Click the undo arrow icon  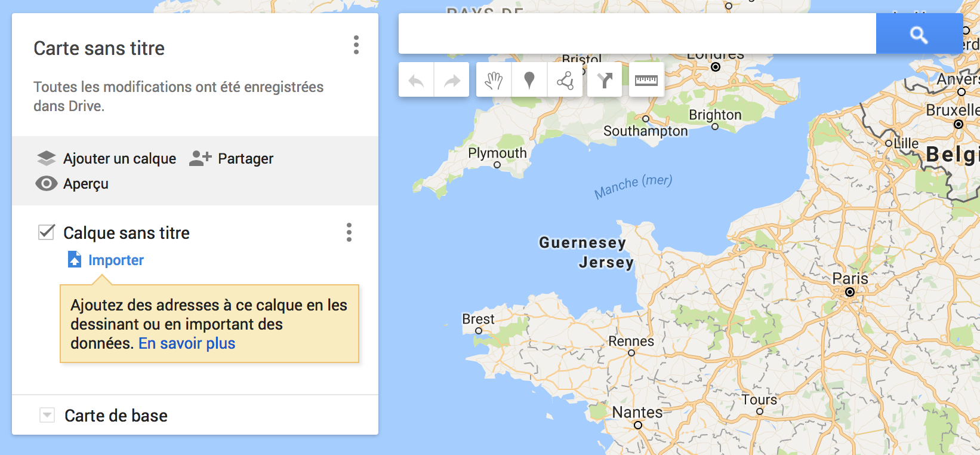point(416,80)
